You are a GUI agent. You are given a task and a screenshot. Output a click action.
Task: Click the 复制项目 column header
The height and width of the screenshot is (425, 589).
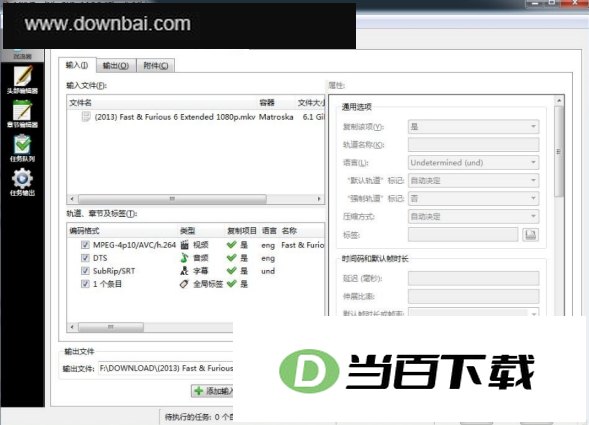click(242, 231)
